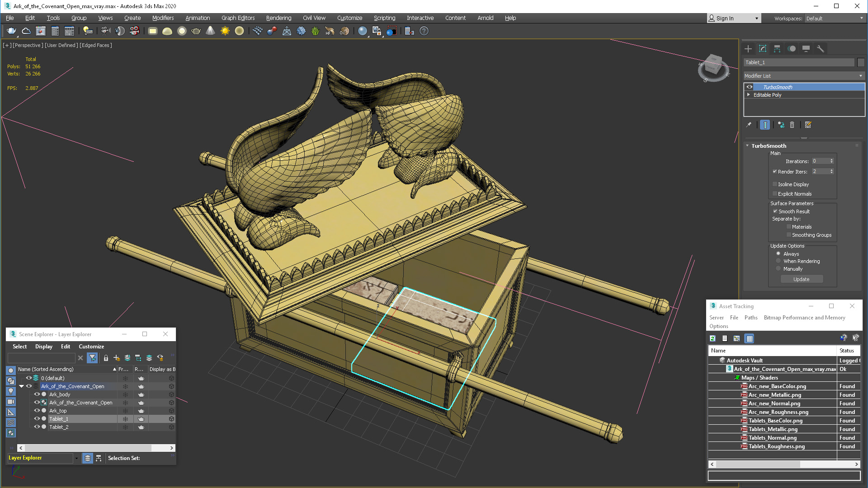The width and height of the screenshot is (868, 488).
Task: Click the Render Iters spinner arrows
Action: 831,172
